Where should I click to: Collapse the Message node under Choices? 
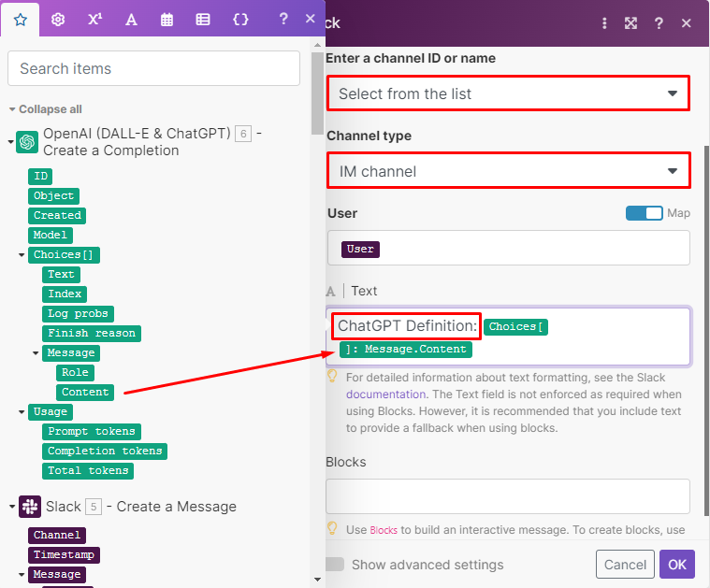coord(36,353)
